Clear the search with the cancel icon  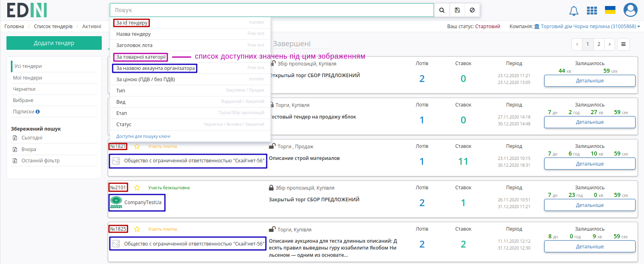point(472,10)
